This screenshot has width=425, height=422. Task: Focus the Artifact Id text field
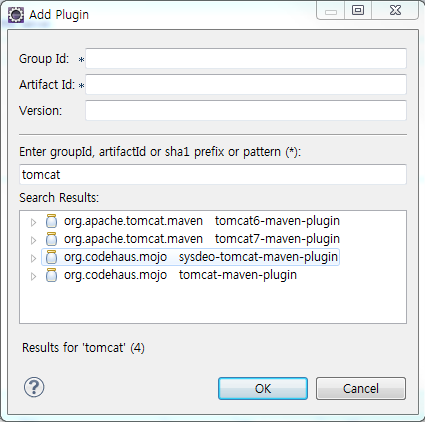point(246,84)
